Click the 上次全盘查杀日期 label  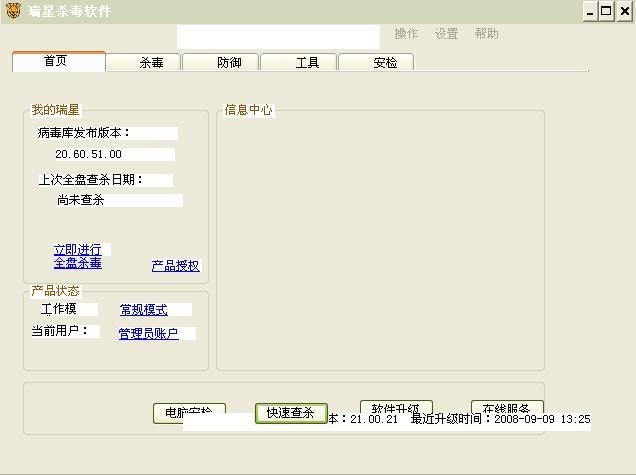point(90,180)
